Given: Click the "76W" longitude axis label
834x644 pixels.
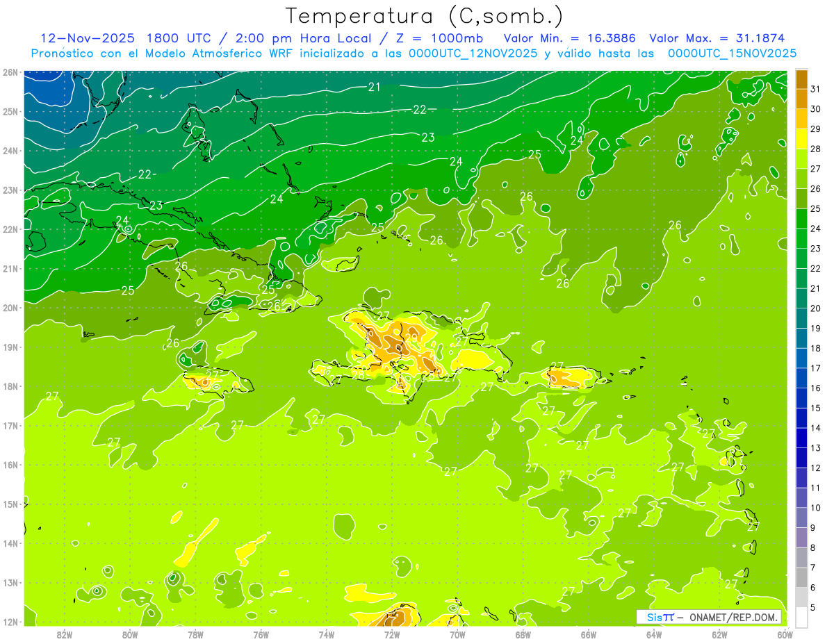Looking at the screenshot, I should (261, 634).
